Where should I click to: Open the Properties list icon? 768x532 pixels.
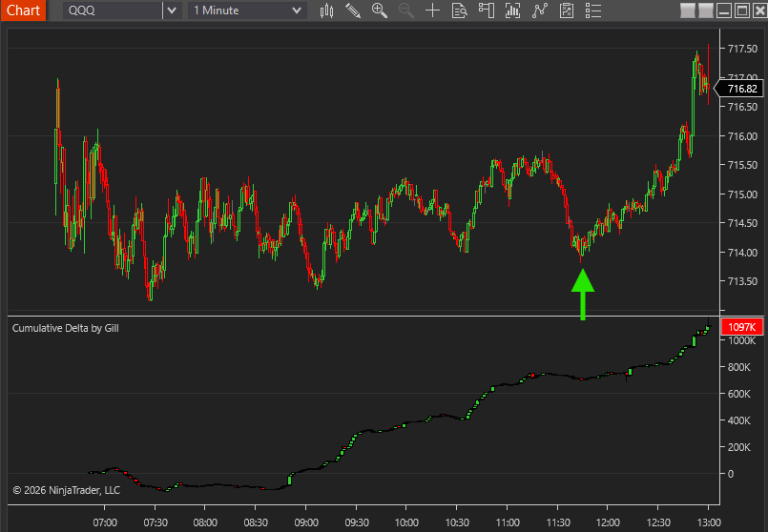593,10
